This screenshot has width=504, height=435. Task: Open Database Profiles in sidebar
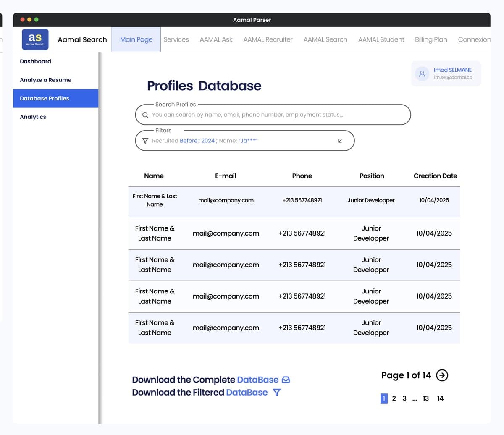(56, 98)
